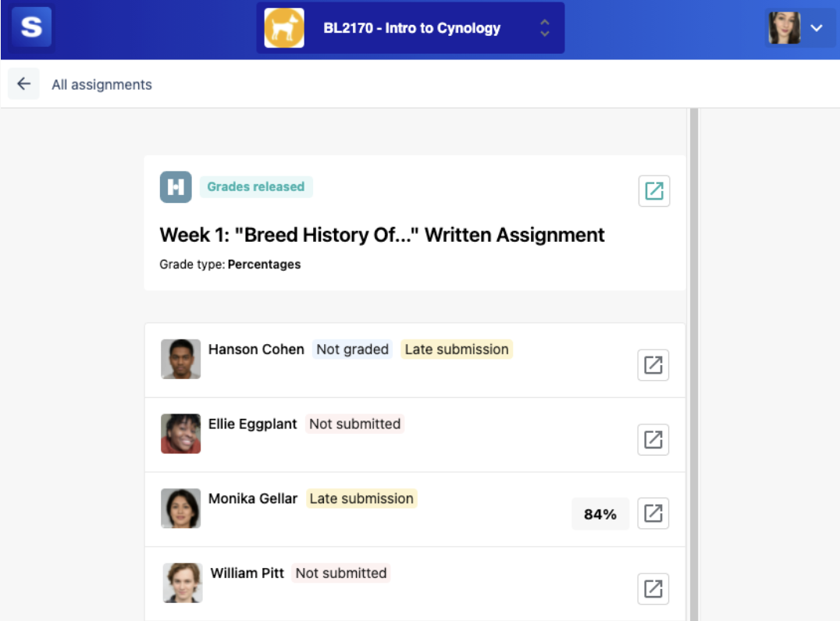Click Ellie Eggplant's avatar
The image size is (840, 621).
(181, 434)
